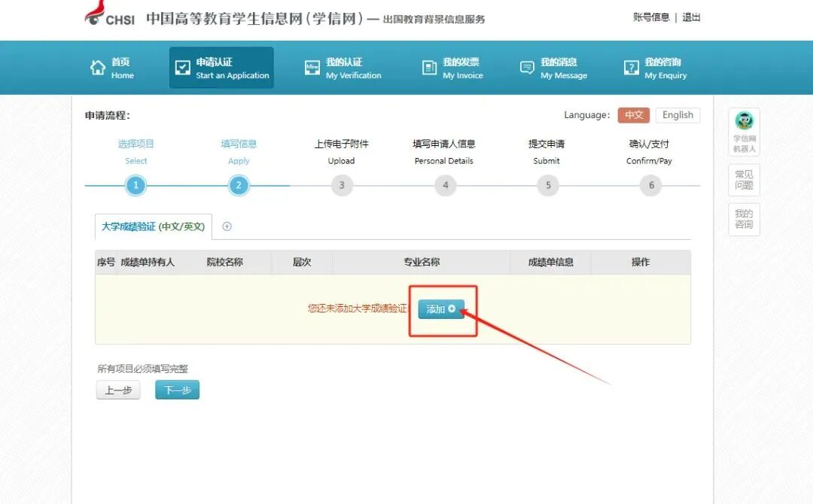Screen dimensions: 813x504
Task: Click the circled plus icon beside the tab
Action: (227, 226)
